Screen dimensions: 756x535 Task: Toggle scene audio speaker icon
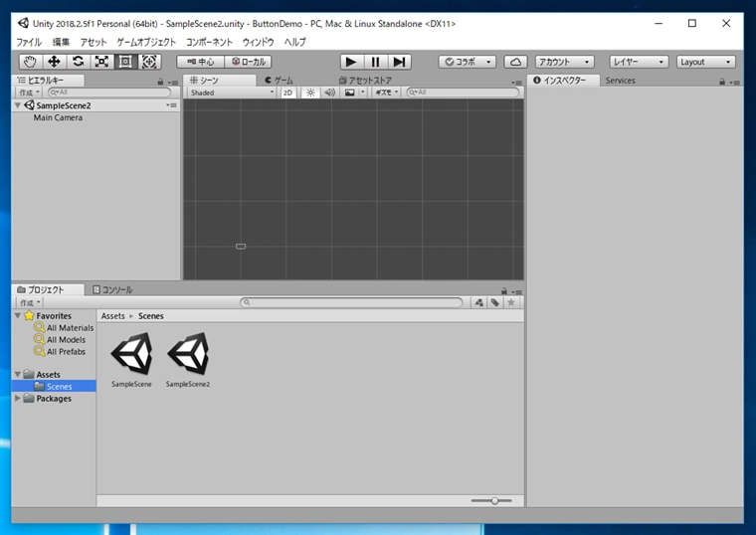point(330,92)
